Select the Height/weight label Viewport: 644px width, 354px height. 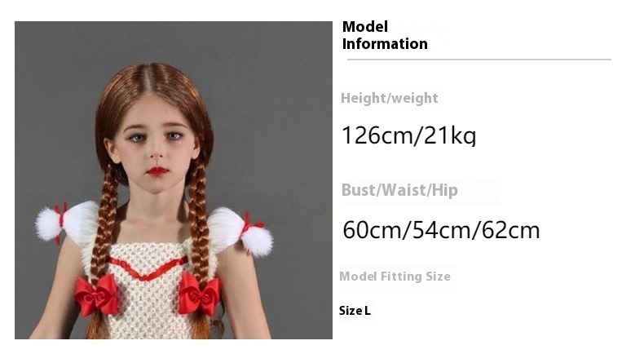tap(389, 98)
